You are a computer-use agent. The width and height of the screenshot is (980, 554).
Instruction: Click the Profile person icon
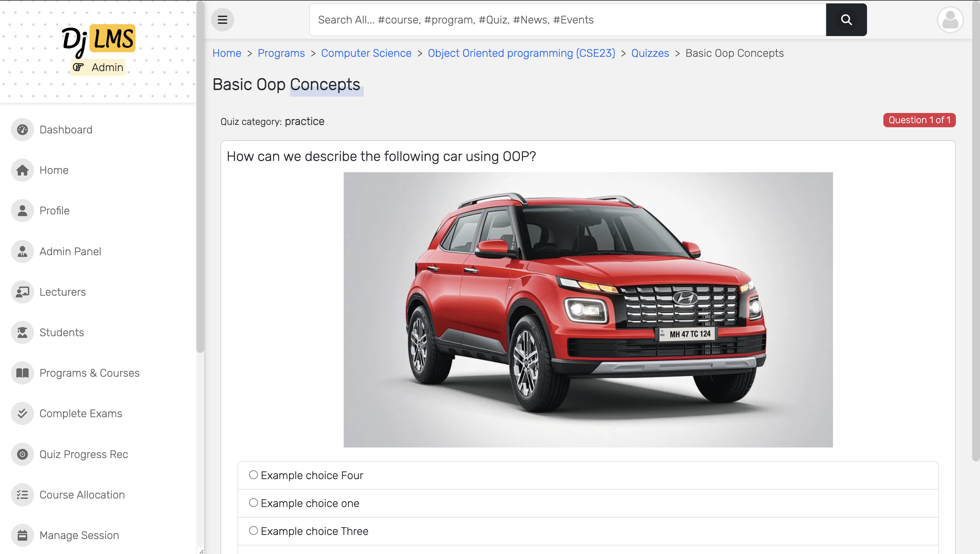click(22, 211)
